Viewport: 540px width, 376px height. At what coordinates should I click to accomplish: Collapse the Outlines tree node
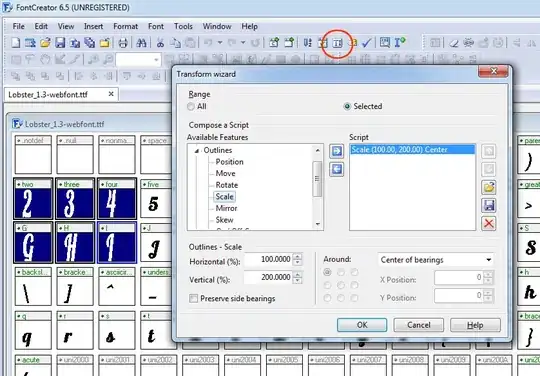[x=197, y=151]
